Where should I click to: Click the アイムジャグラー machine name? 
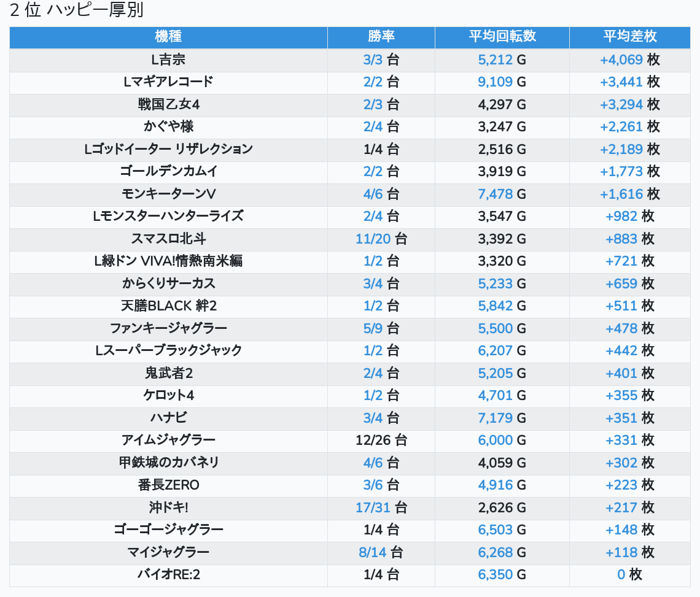pyautogui.click(x=168, y=441)
